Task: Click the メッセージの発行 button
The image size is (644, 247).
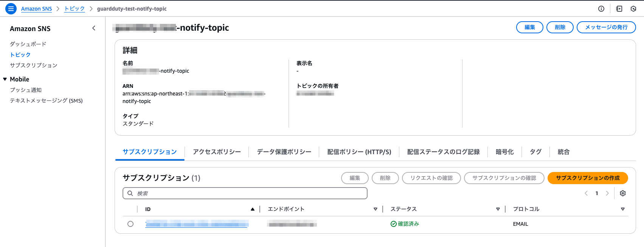Action: point(606,27)
